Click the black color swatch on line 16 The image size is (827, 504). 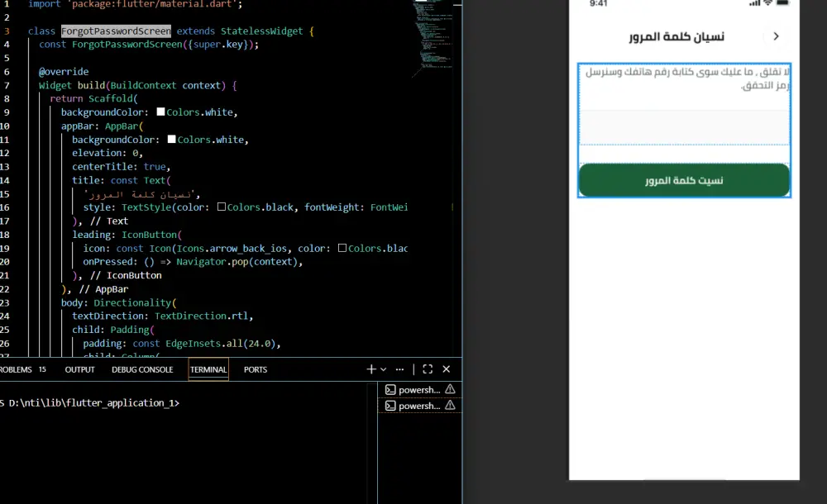222,207
